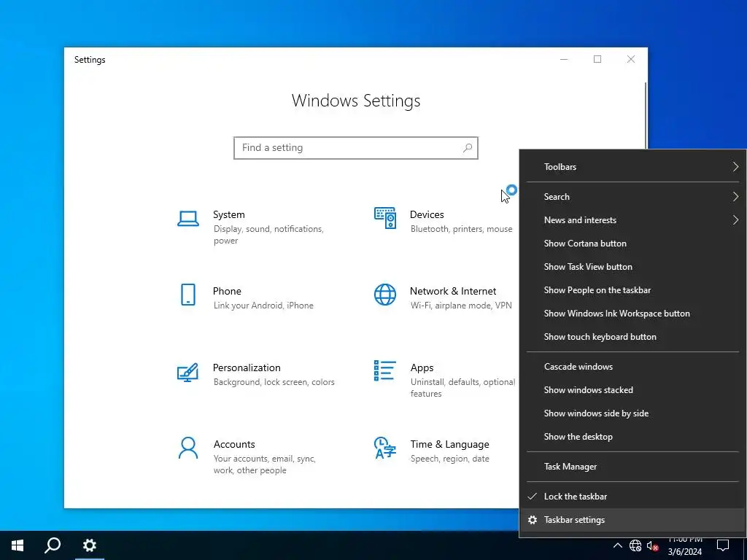The image size is (747, 560).
Task: Toggle Show Windows Ink Workspace button
Action: click(632, 314)
